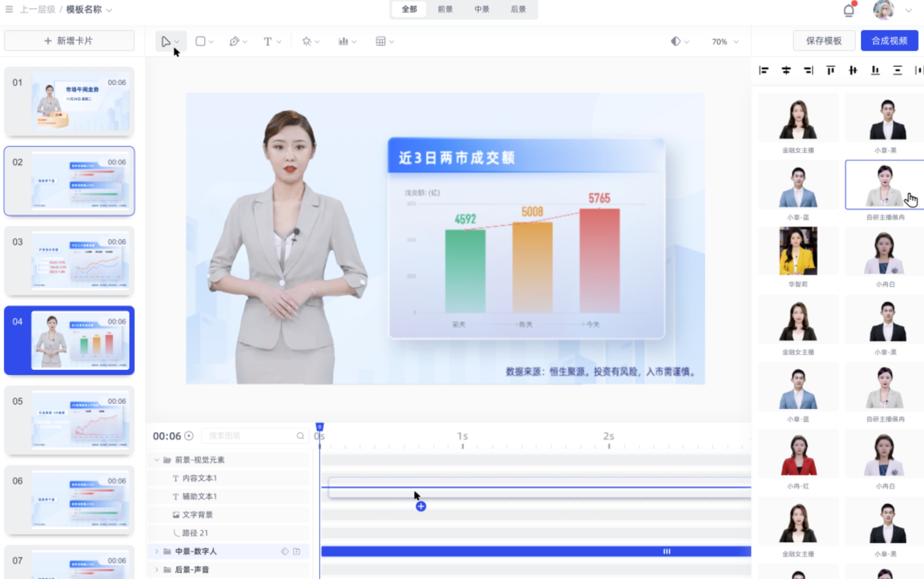
Task: Select card 01 thumbnail
Action: click(x=69, y=102)
